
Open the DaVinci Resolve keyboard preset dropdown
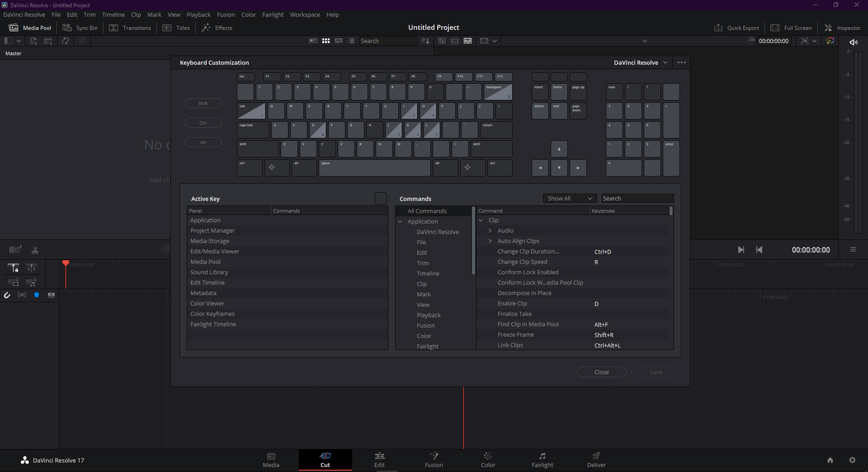640,62
